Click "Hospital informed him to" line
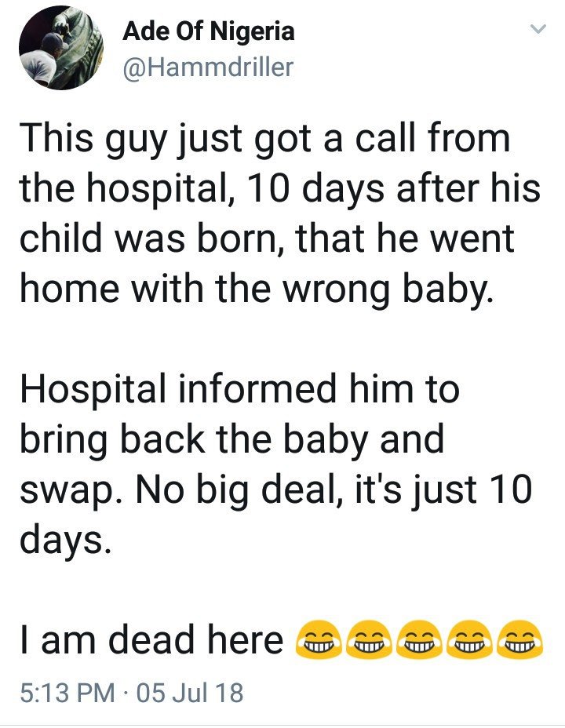 click(239, 390)
